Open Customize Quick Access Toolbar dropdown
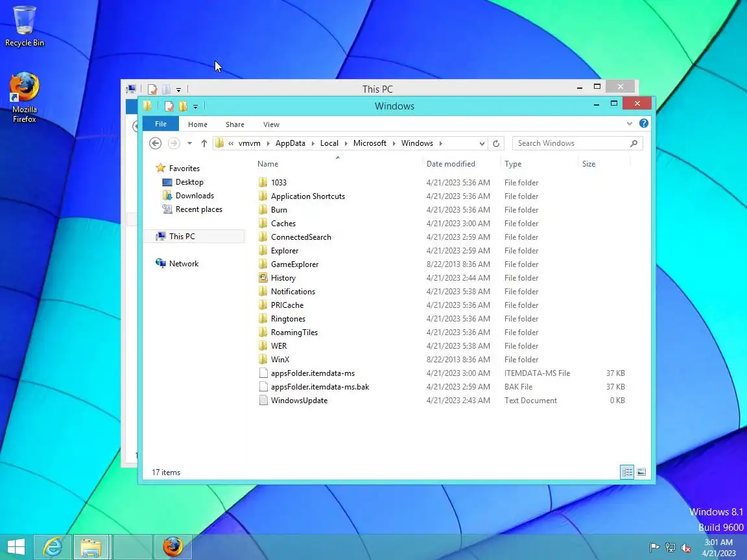This screenshot has height=560, width=747. pos(195,107)
